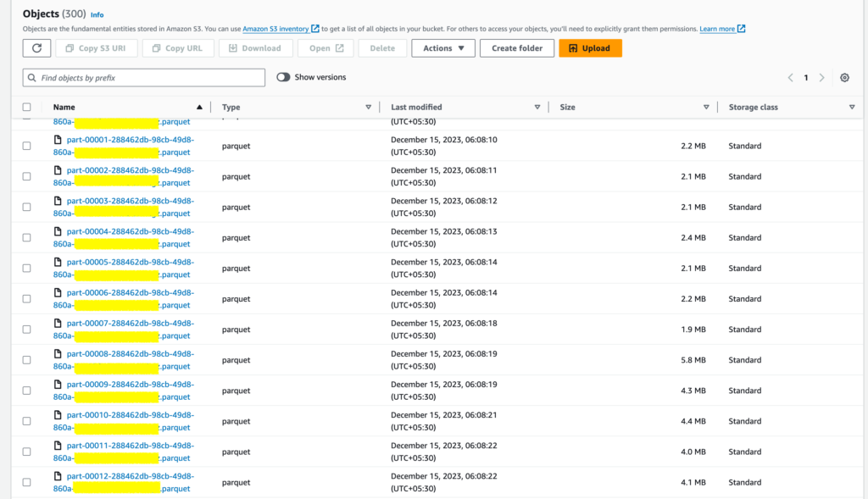Go to next page arrow
The image size is (868, 499).
[x=821, y=78]
